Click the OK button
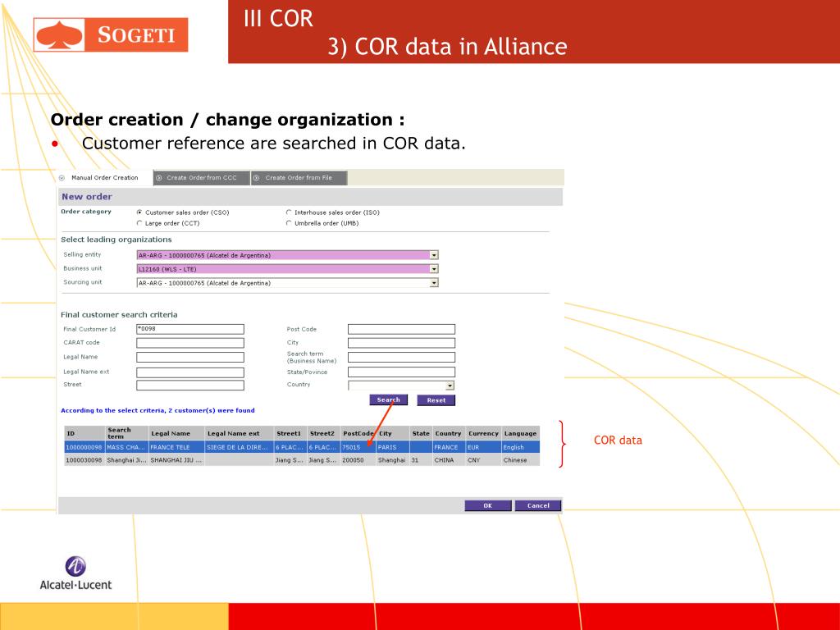Screen dimensions: 840x630 click(x=487, y=505)
